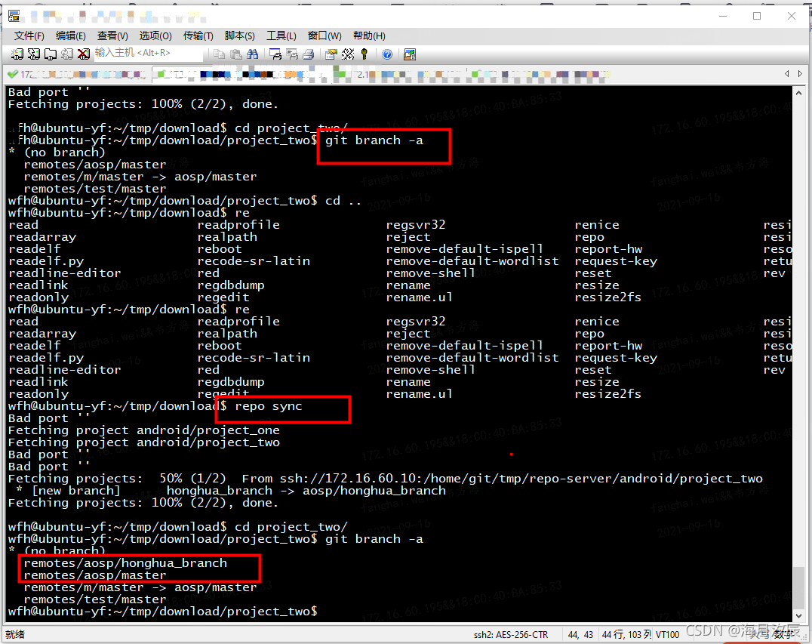
Task: Click the Print printer icon
Action: (x=308, y=54)
